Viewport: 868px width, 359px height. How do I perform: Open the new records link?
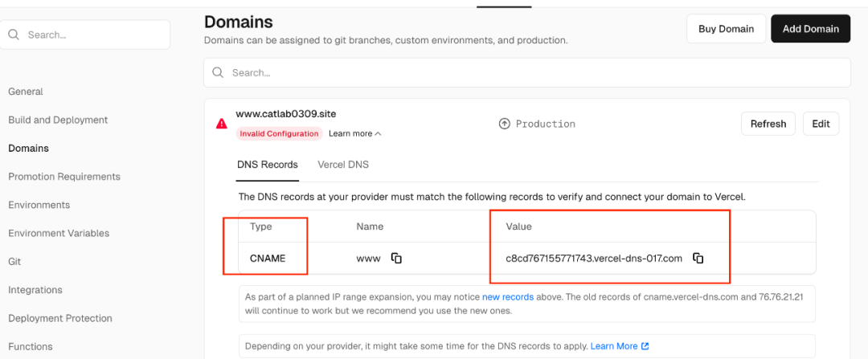[508, 297]
